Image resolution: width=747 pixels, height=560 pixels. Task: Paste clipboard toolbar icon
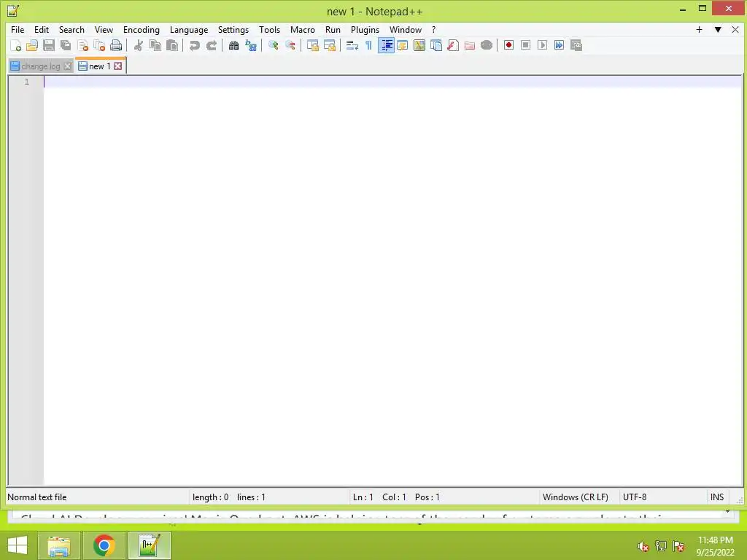coord(172,45)
